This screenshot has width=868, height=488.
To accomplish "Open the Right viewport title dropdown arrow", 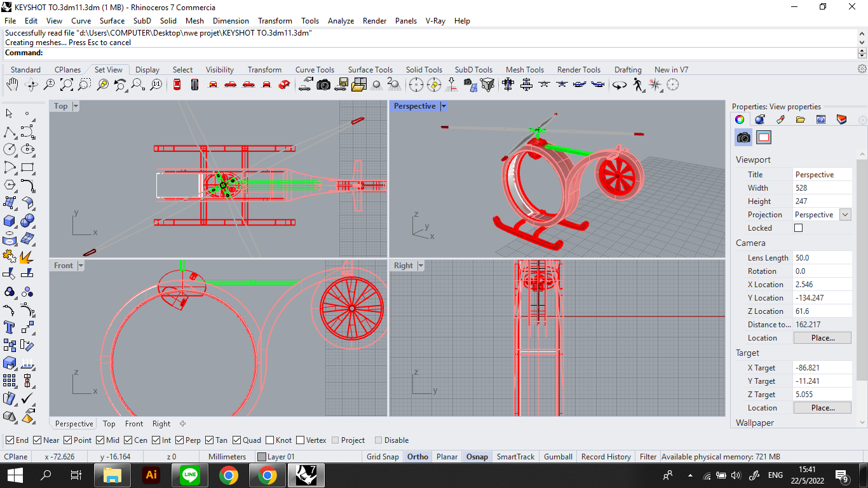I will (x=421, y=266).
